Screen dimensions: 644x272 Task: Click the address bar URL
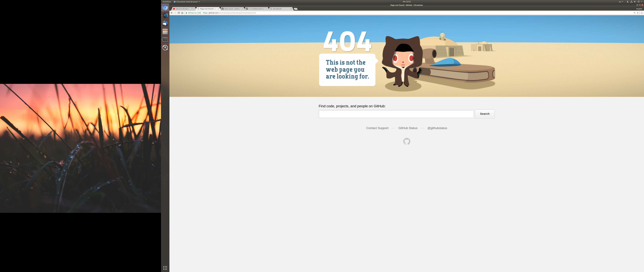(x=229, y=13)
